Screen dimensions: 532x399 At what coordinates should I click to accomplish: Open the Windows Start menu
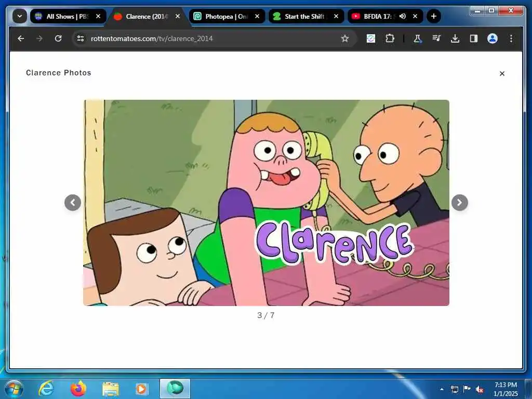coord(13,389)
